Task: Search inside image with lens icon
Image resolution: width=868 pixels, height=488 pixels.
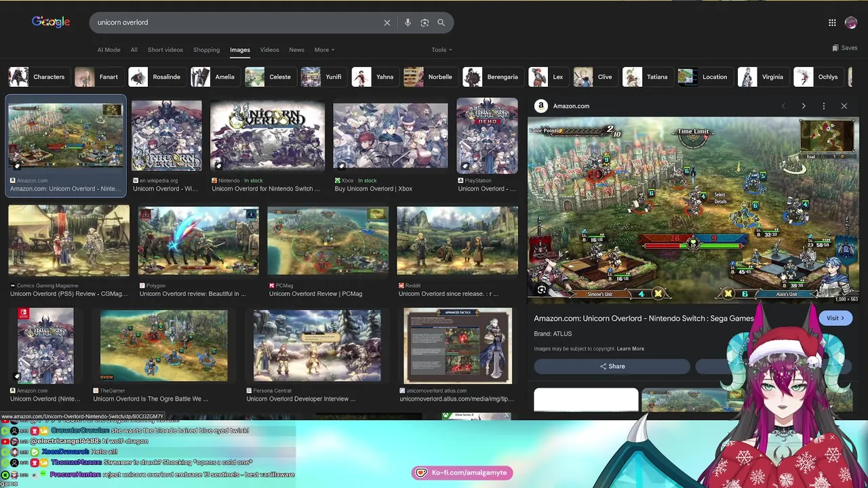Action: tap(542, 290)
